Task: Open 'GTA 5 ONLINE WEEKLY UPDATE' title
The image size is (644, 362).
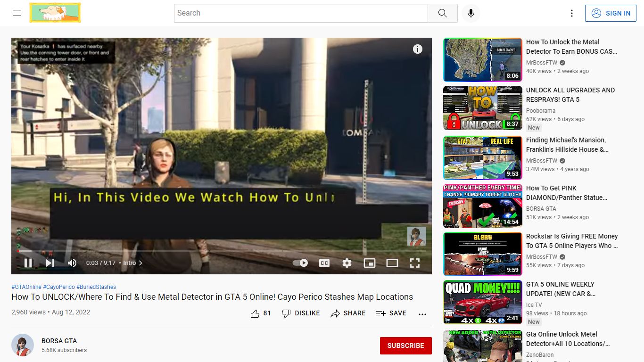Action: tap(561, 289)
